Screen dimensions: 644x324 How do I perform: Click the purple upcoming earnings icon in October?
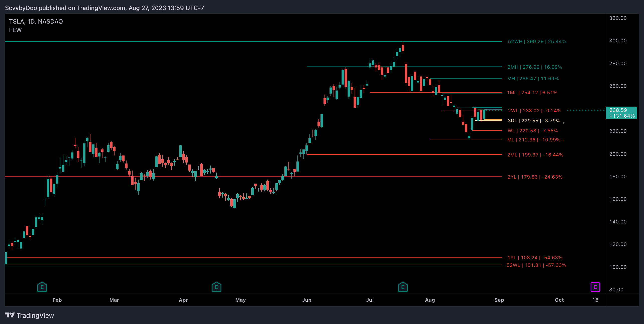coord(595,287)
